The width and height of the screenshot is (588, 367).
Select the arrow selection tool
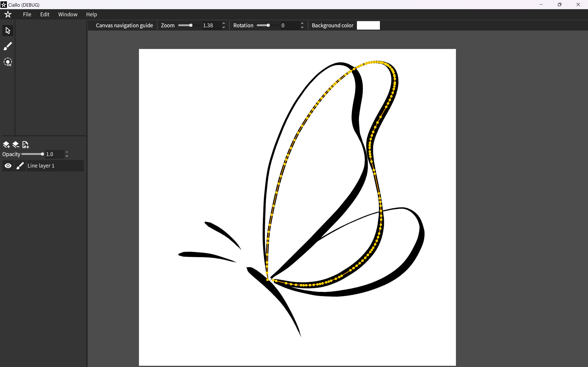click(x=8, y=30)
